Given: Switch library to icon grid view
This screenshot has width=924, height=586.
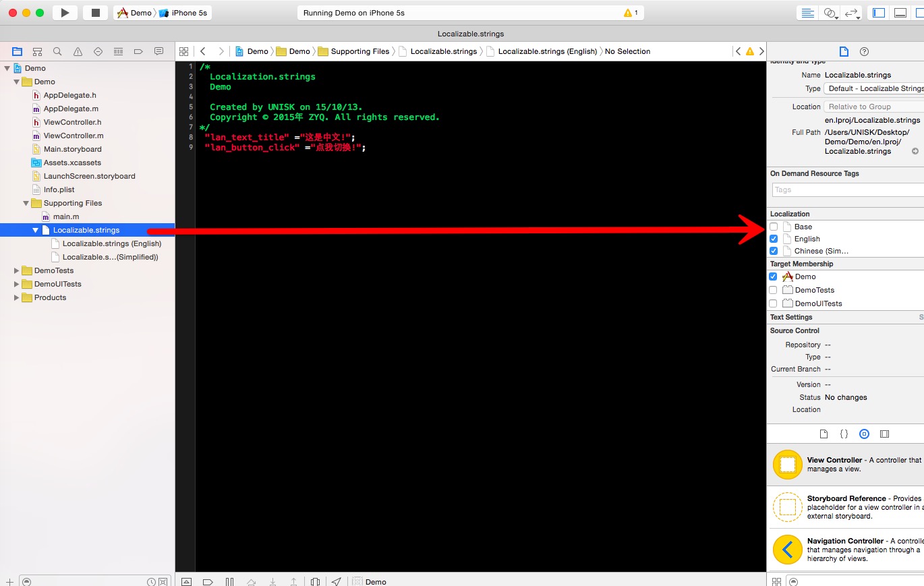Looking at the screenshot, I should 776,581.
